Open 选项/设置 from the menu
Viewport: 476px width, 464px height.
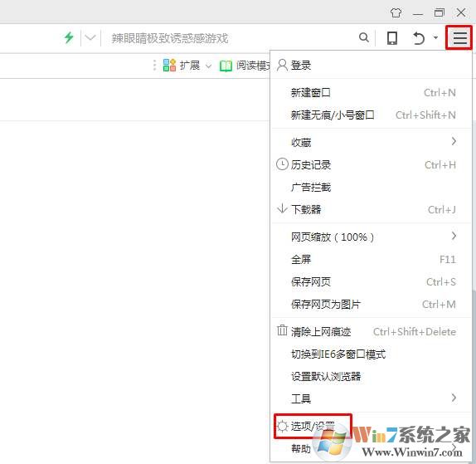371,426
